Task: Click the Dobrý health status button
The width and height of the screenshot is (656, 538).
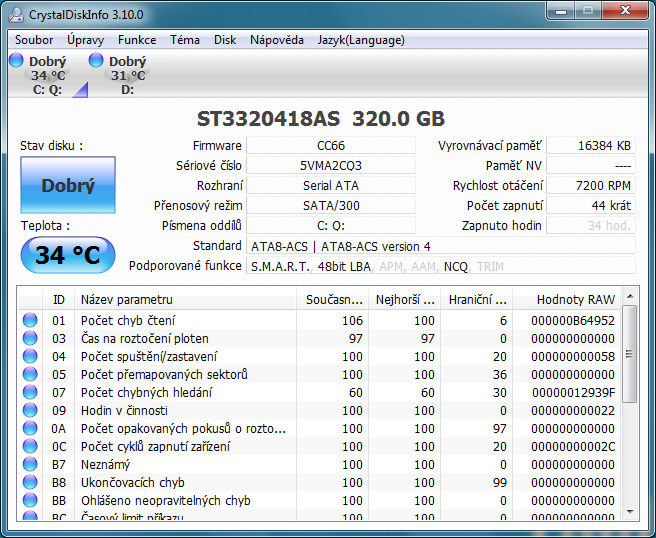Action: click(68, 185)
